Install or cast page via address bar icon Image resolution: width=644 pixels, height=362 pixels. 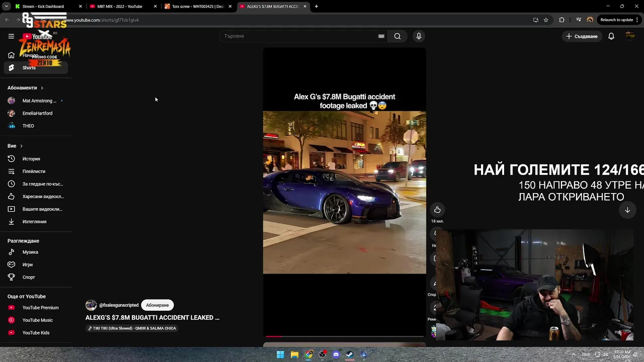pyautogui.click(x=536, y=20)
